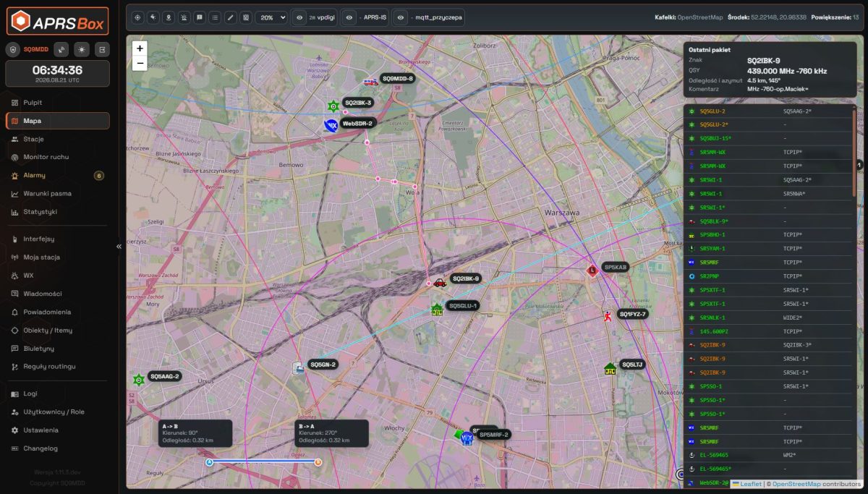868x494 pixels.
Task: Click the SP5KAB diamond marker
Action: tap(592, 270)
